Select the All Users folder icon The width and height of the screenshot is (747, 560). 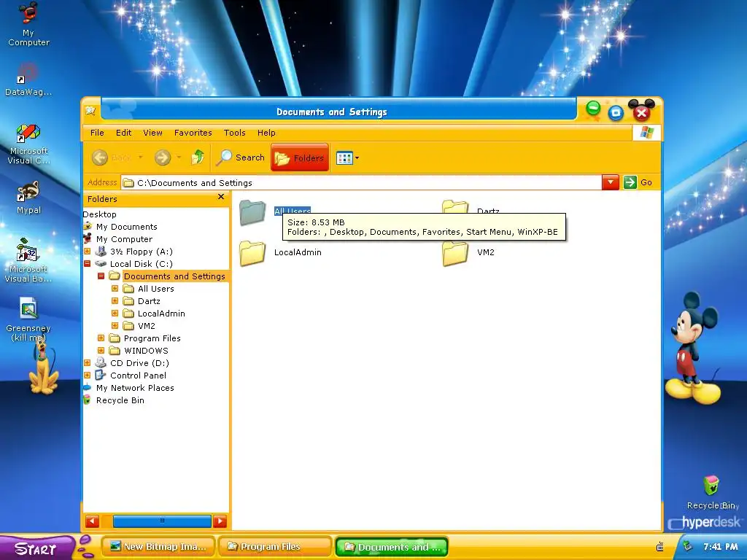[x=252, y=213]
